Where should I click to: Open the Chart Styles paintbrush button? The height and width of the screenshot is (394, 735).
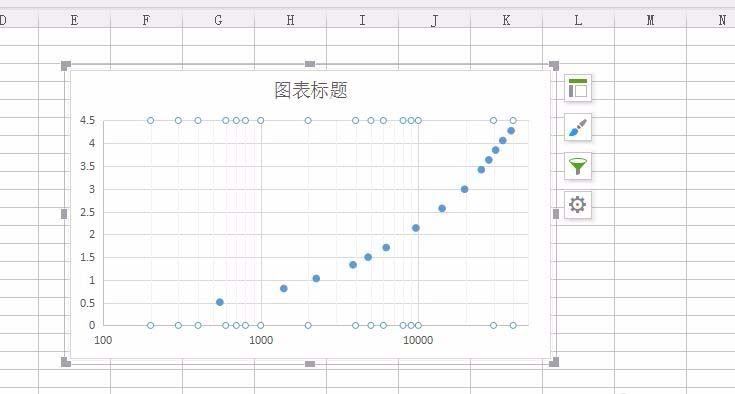pyautogui.click(x=578, y=127)
